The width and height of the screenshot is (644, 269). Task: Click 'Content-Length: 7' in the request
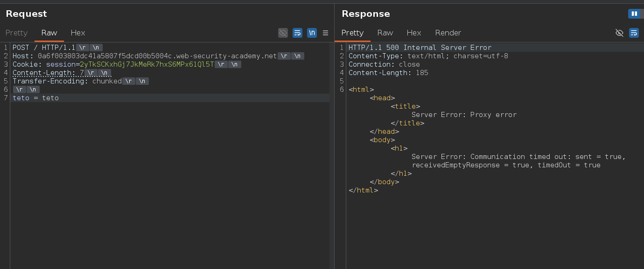48,73
